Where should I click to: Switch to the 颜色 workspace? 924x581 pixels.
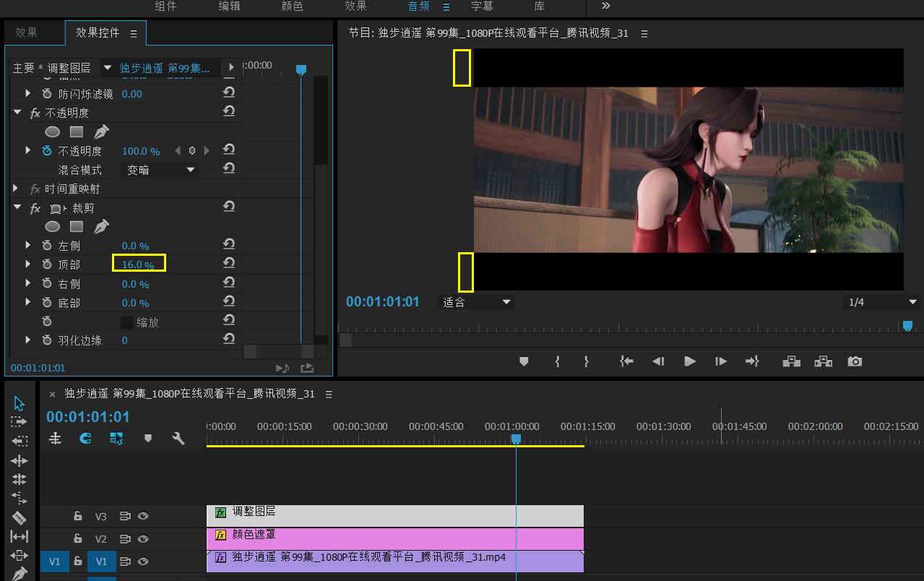click(x=292, y=7)
